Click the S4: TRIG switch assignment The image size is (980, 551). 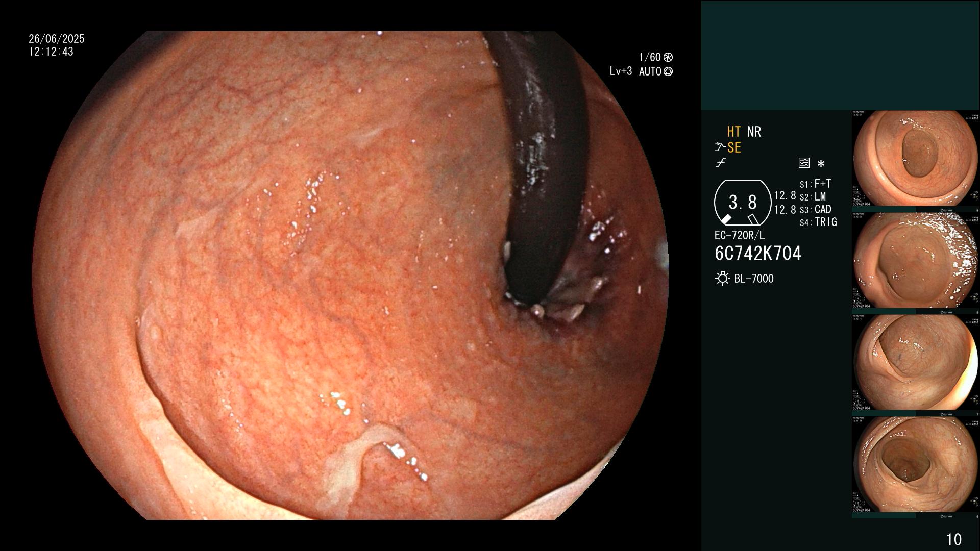[818, 222]
